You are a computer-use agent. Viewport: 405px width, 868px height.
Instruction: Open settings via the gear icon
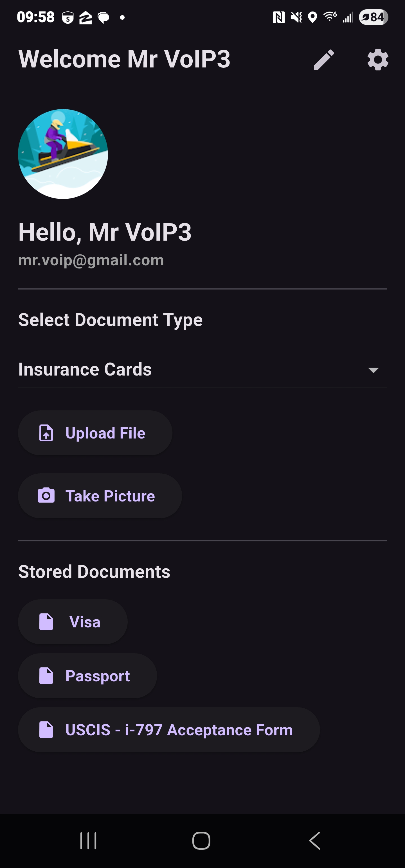point(378,60)
